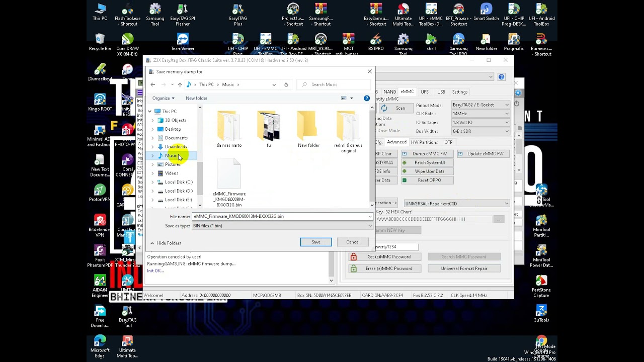644x362 pixels.
Task: Click Search Music input field
Action: (x=334, y=84)
